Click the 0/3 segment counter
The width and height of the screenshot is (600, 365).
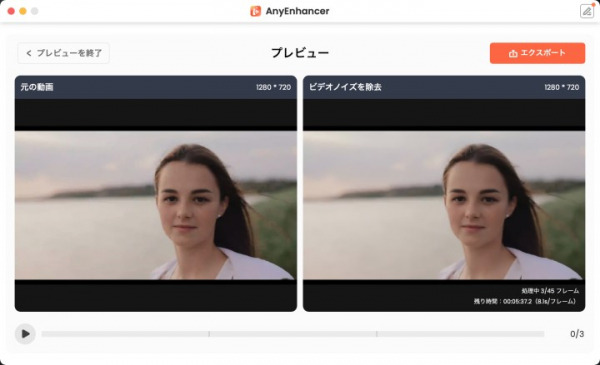tap(577, 334)
